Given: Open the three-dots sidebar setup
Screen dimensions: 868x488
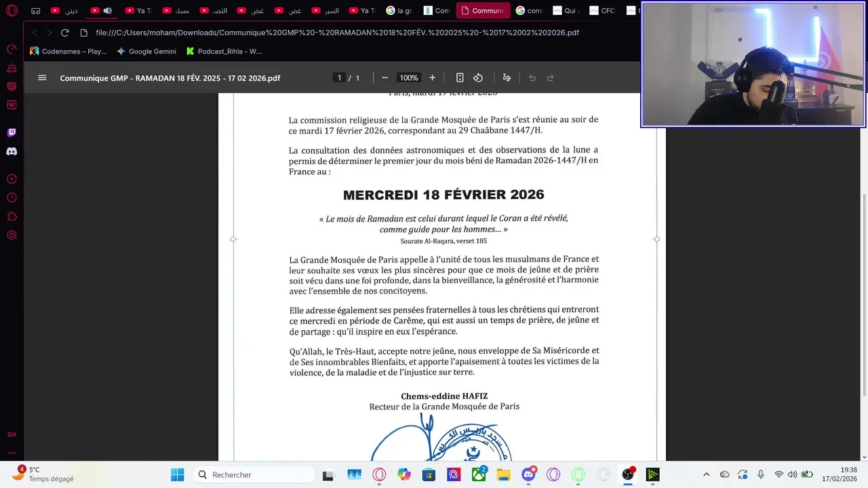Looking at the screenshot, I should click(x=12, y=453).
